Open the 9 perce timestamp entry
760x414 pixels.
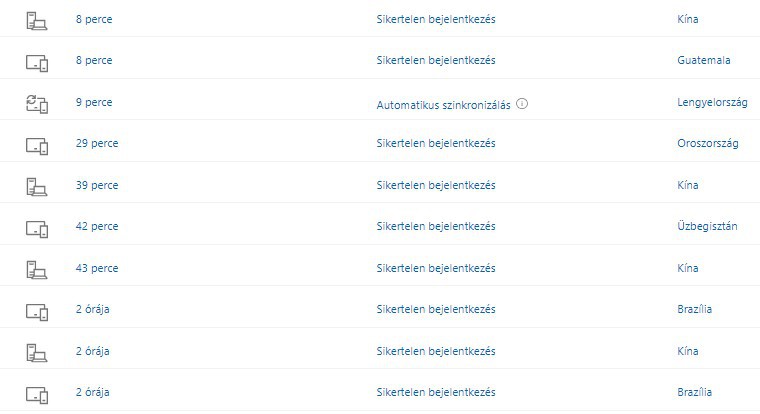coord(94,102)
